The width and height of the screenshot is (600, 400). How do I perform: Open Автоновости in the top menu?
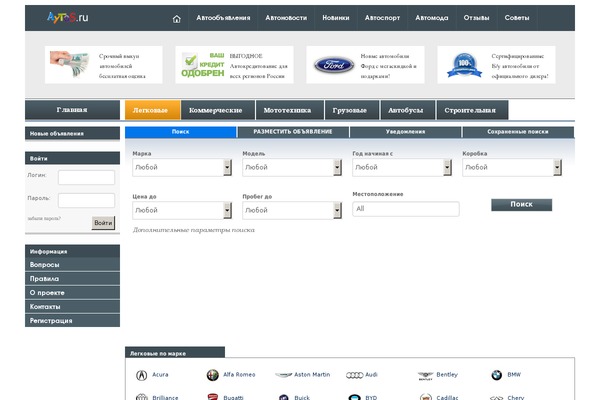[286, 18]
